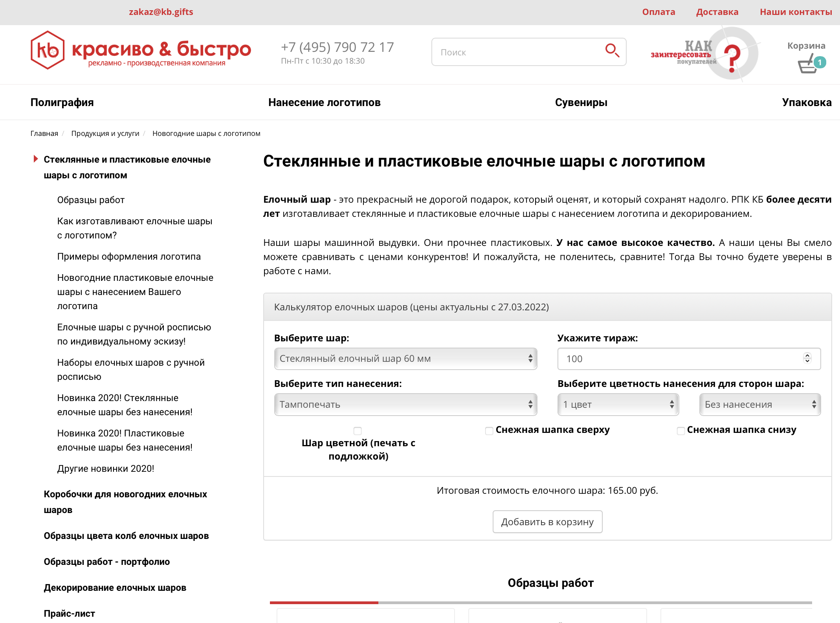Click the quantity field showing 100
The image size is (840, 623).
pos(689,359)
